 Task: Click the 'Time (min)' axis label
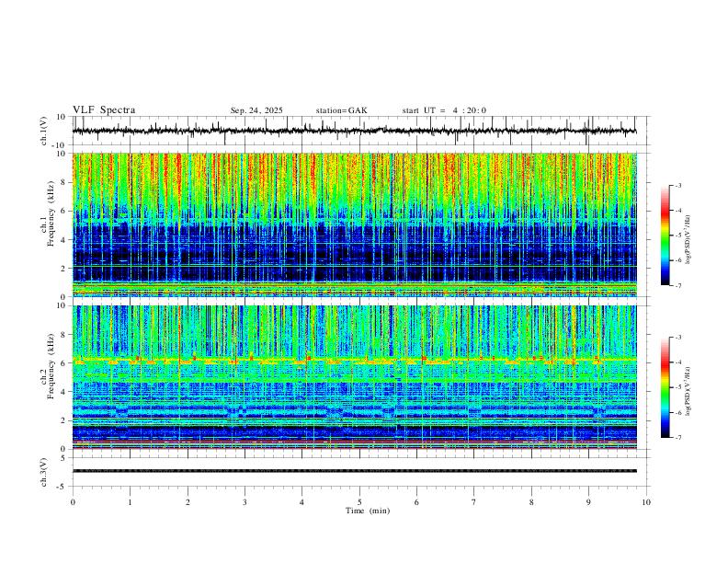368,511
